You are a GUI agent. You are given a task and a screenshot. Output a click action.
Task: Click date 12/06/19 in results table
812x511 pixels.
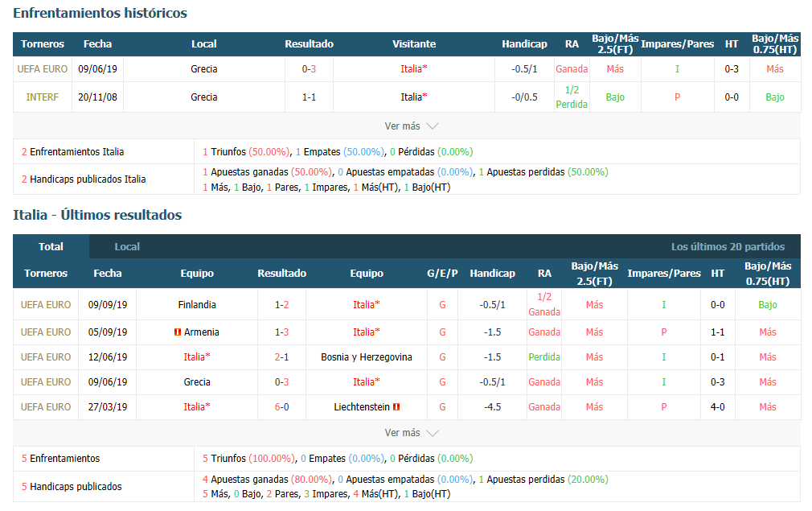pos(108,357)
